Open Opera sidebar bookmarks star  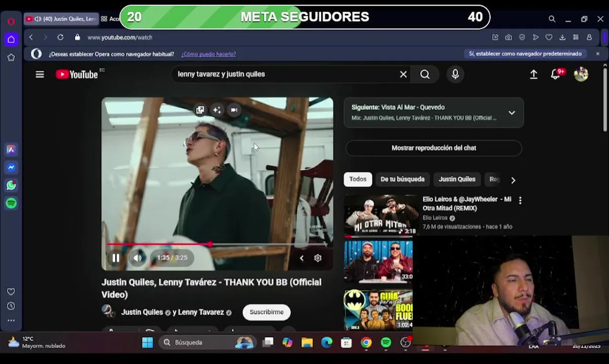tap(11, 58)
